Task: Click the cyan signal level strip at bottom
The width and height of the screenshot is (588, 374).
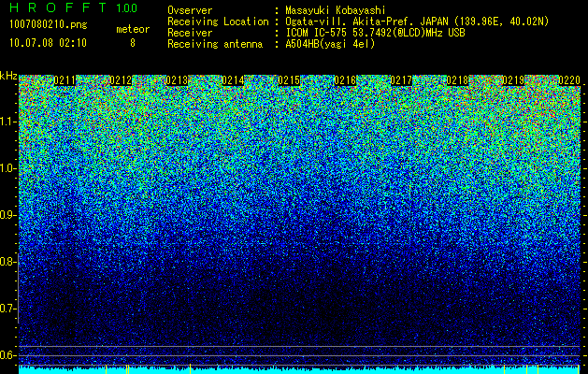Action: (300, 370)
